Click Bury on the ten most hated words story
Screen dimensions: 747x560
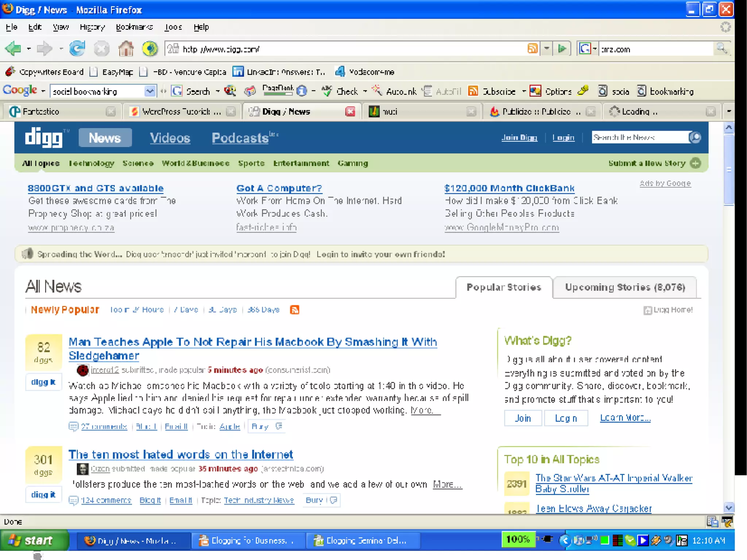coord(314,500)
